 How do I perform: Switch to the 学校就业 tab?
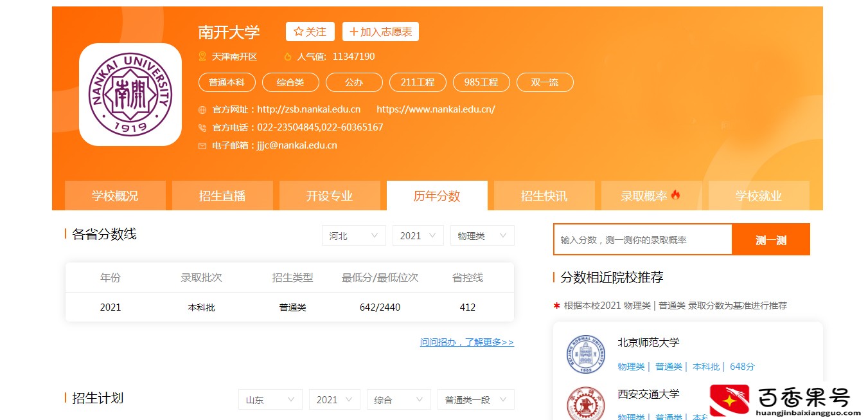click(x=759, y=196)
